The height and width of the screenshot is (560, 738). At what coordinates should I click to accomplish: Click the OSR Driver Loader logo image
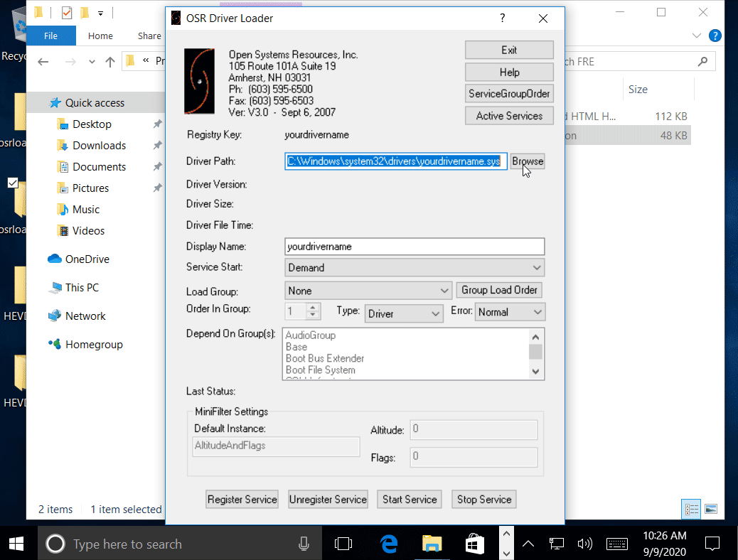199,81
